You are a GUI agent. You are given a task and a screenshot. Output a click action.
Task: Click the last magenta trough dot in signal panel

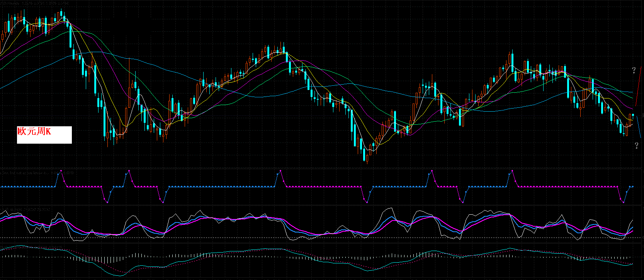pos(624,202)
